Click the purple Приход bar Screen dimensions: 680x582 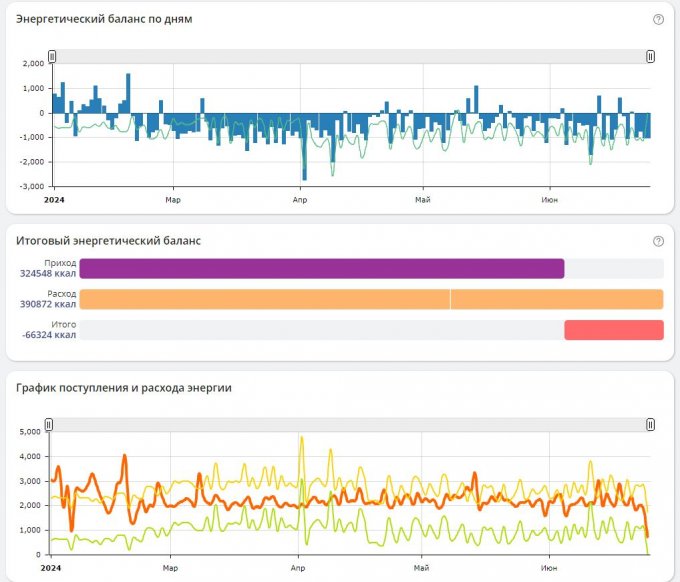click(x=321, y=269)
